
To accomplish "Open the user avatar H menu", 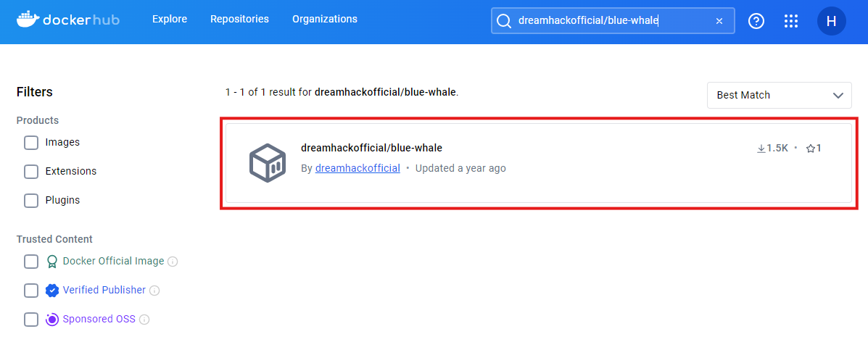I will [x=831, y=21].
